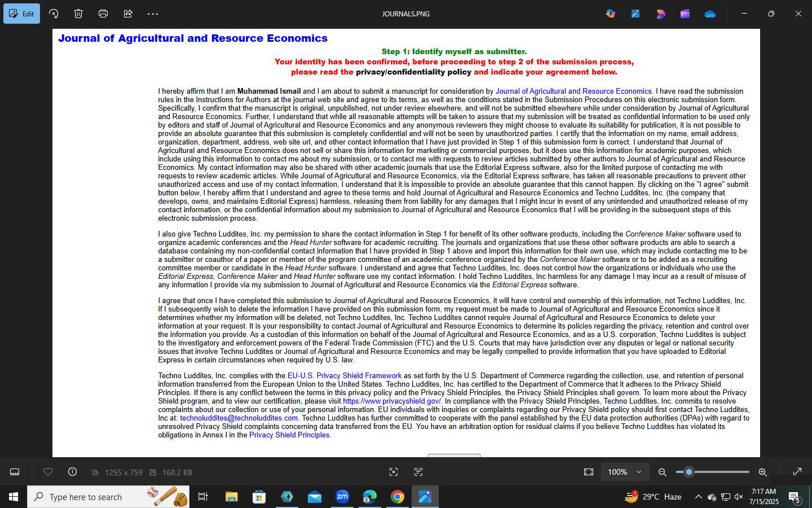Open the See more three-dots menu
812x508 pixels.
click(x=153, y=14)
